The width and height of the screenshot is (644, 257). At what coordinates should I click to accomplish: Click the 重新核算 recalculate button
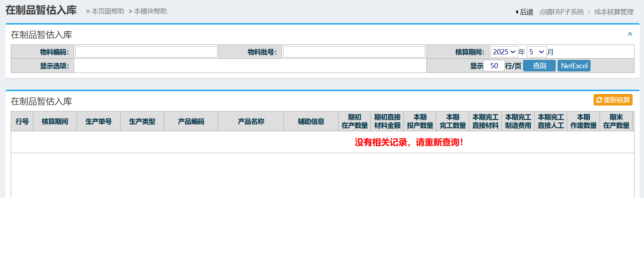613,100
